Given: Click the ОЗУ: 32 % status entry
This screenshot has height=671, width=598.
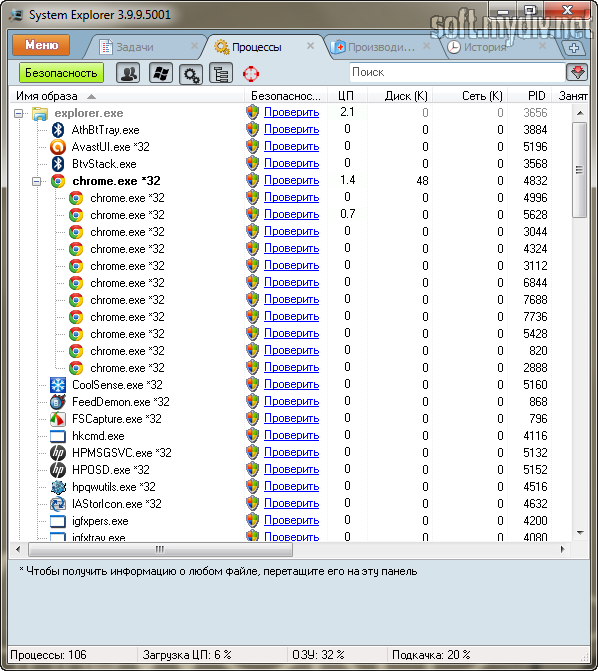Looking at the screenshot, I should [318, 655].
